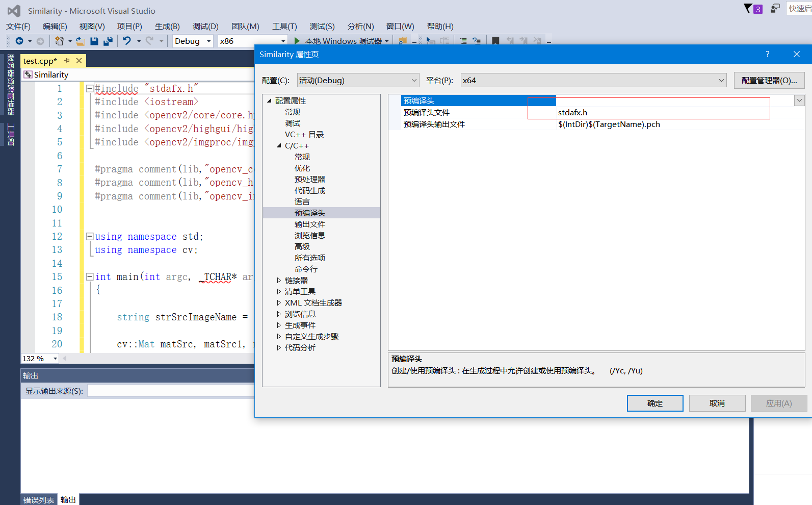Click the Navigate Backward toolbar arrow

coord(19,41)
